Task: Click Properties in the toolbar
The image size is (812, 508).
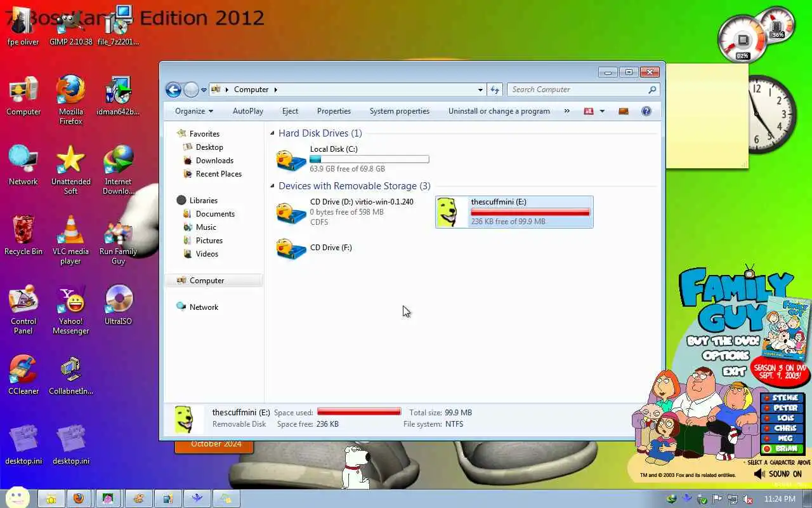Action: (x=334, y=111)
